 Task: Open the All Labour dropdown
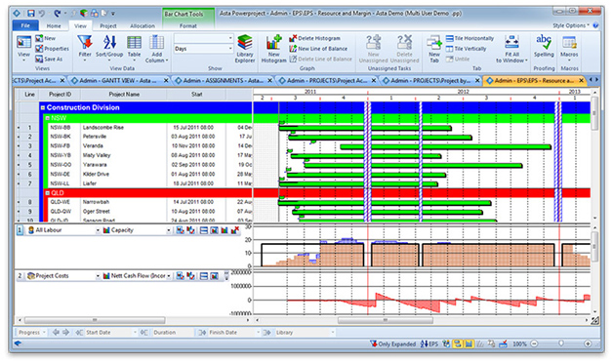98,230
